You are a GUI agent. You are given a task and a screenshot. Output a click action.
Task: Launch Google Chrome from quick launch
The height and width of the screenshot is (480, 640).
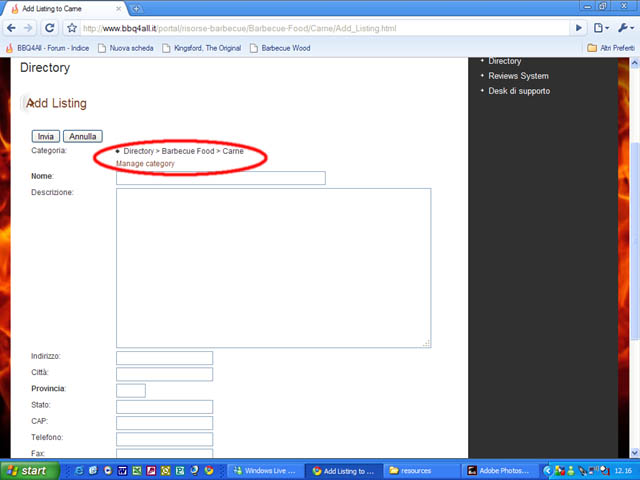click(x=209, y=471)
